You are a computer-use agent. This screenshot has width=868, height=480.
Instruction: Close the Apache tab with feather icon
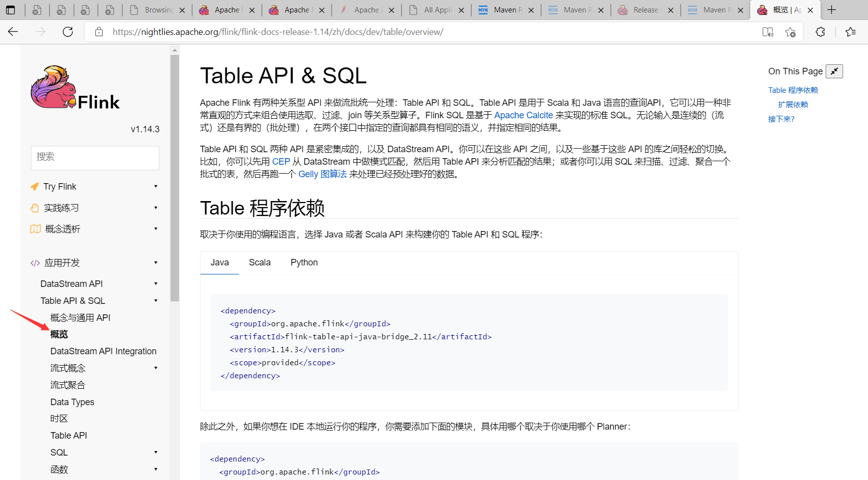coord(391,10)
